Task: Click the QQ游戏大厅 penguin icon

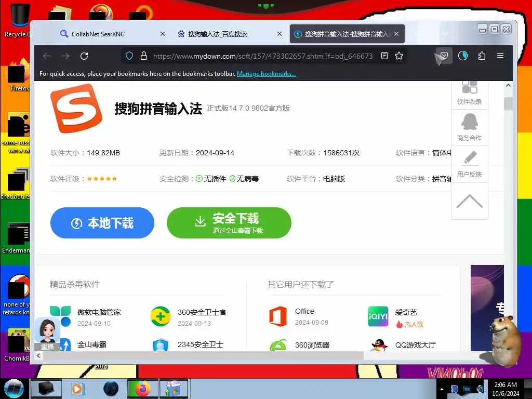Action: (x=379, y=345)
